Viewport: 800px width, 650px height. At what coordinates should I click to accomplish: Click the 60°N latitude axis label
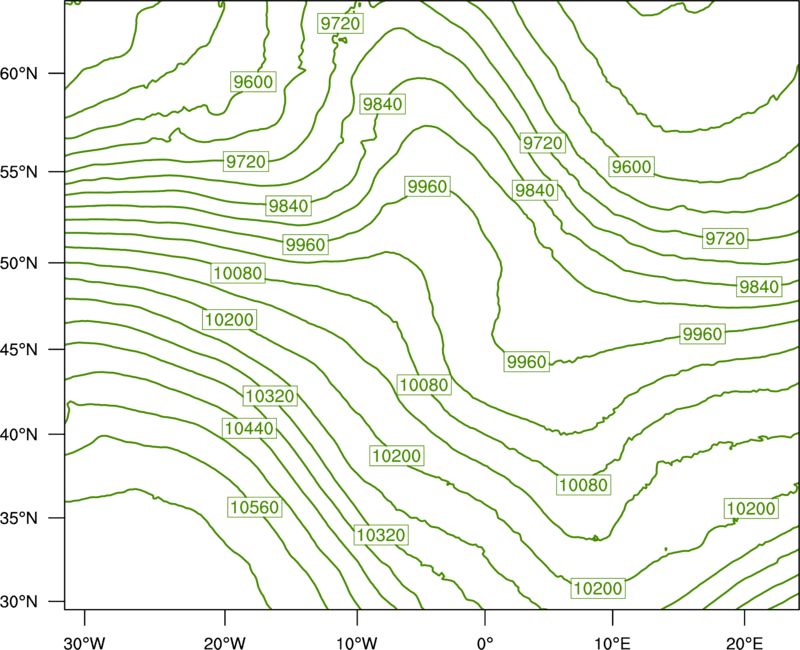(x=19, y=73)
